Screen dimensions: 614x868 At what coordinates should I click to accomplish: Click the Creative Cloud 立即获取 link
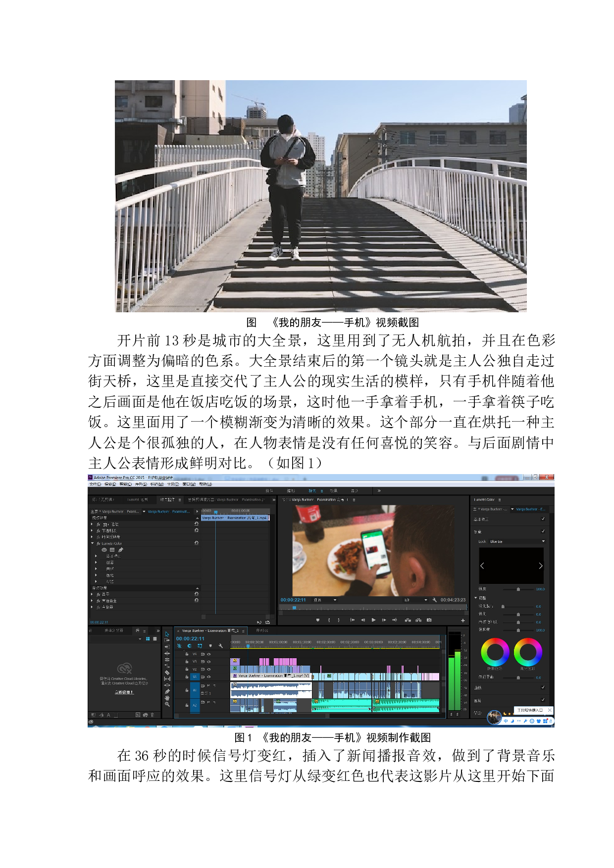(124, 692)
